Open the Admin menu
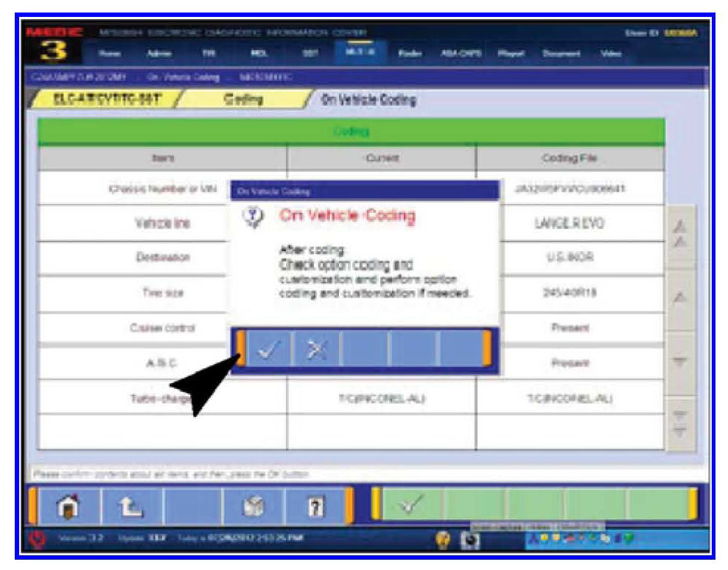Screen dimensions: 728x570 (158, 54)
